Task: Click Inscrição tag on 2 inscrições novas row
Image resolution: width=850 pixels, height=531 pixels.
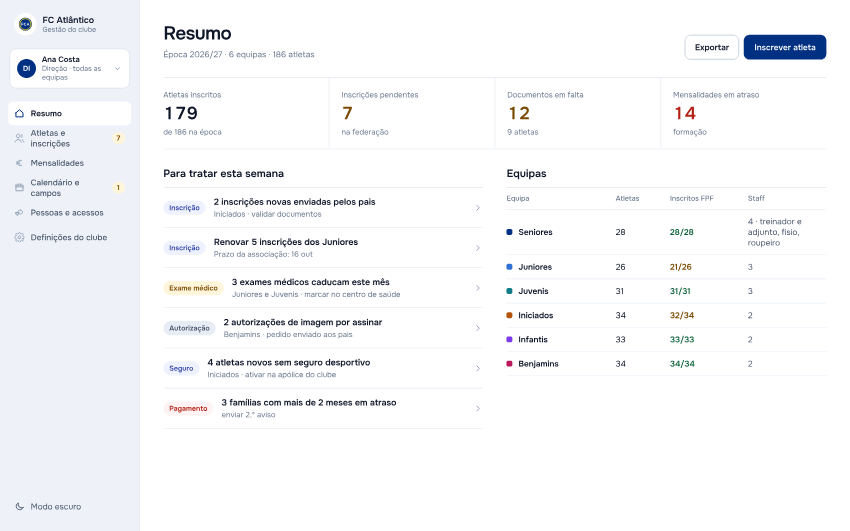Action: pyautogui.click(x=184, y=208)
